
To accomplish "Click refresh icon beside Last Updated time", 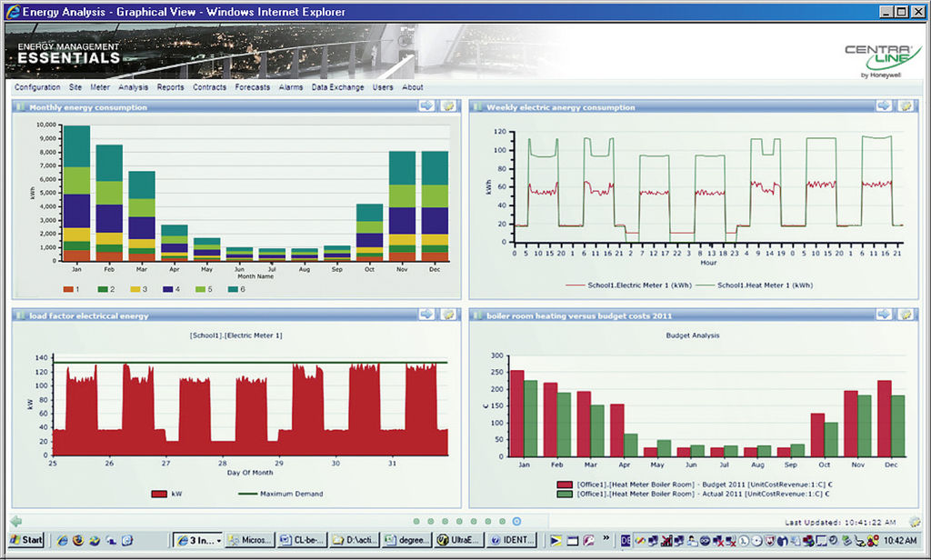I will pos(914,522).
